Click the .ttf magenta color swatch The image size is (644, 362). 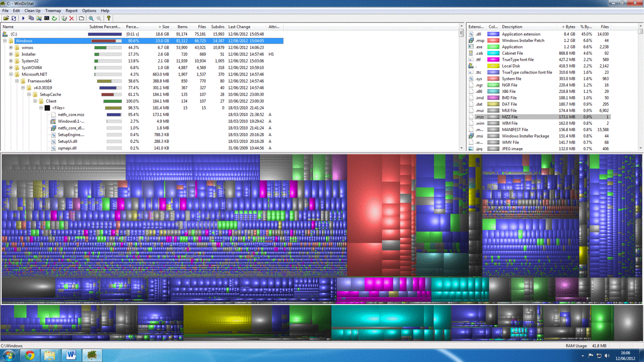point(493,60)
